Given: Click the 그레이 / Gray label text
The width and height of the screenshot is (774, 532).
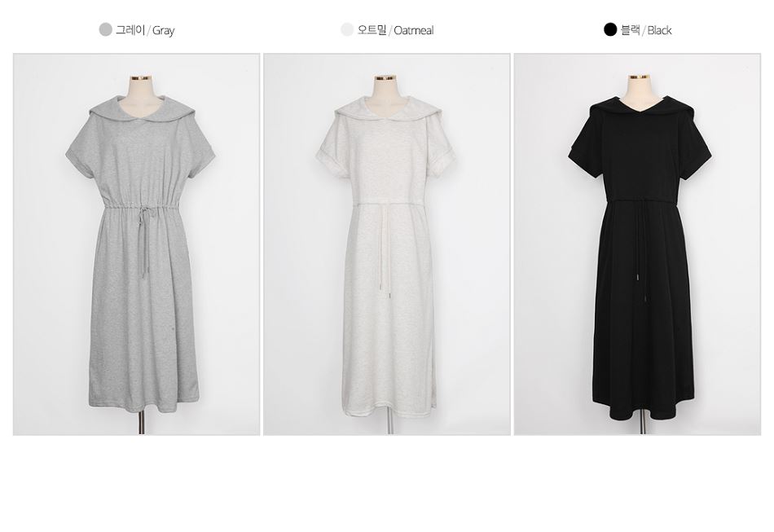Looking at the screenshot, I should pos(145,30).
